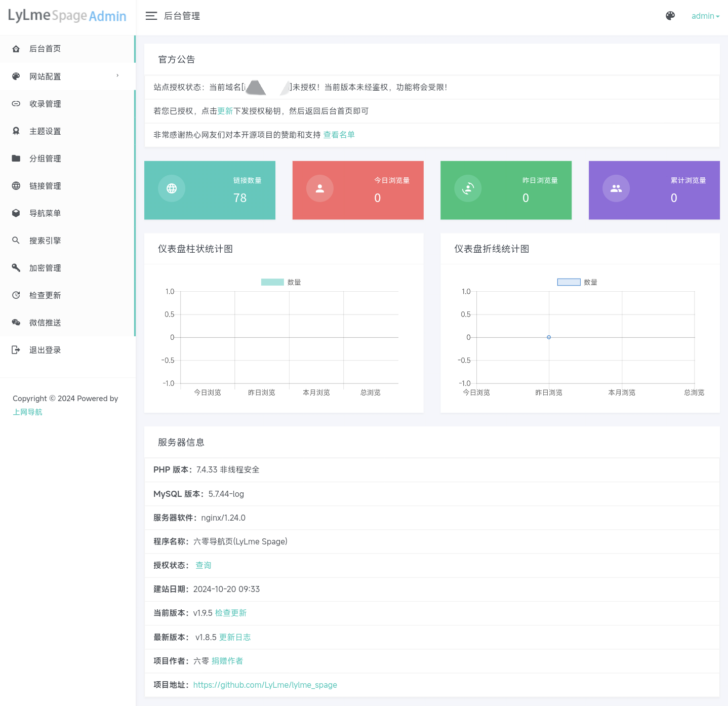Open 链接管理 link management icon
The image size is (728, 706).
pyautogui.click(x=16, y=185)
